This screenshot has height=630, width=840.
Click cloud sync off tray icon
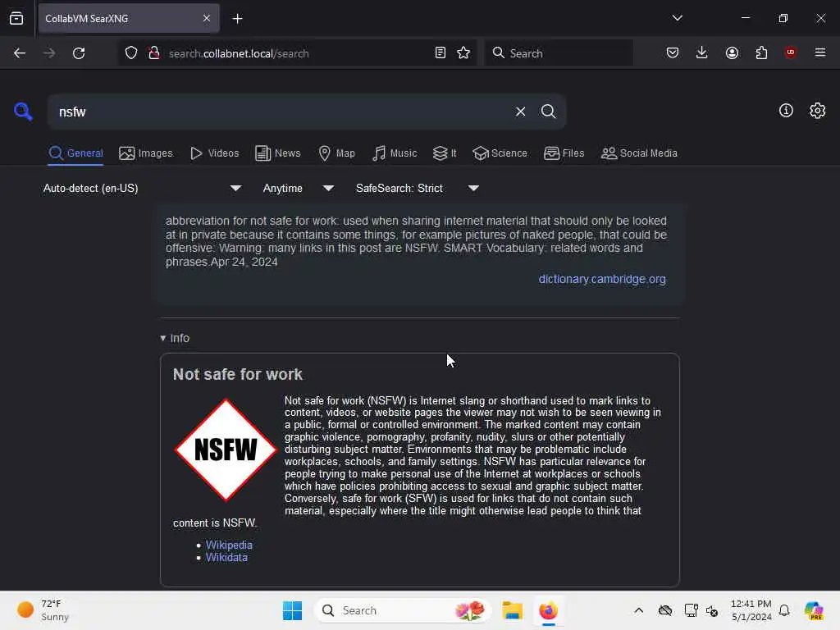(664, 610)
